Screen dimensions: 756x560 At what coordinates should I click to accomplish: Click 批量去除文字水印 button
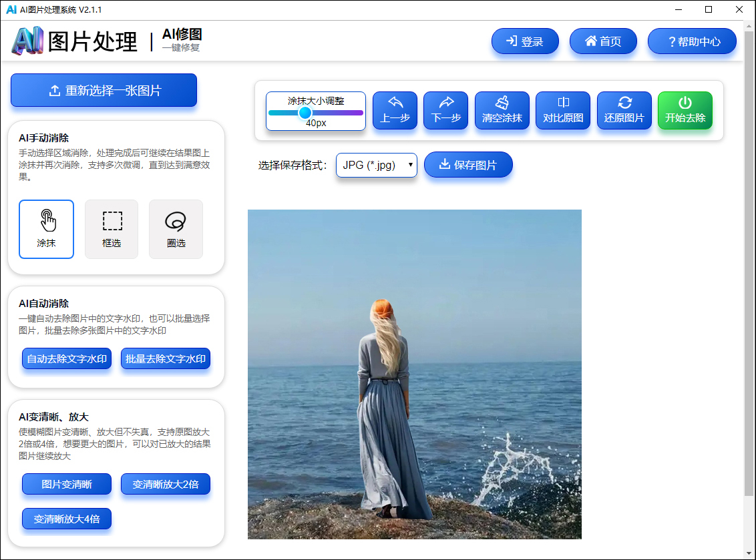click(166, 358)
